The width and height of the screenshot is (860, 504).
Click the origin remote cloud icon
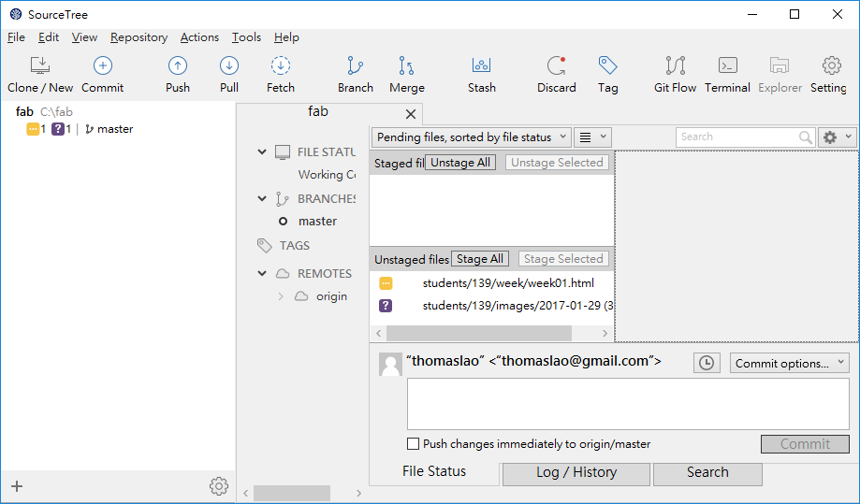[301, 296]
